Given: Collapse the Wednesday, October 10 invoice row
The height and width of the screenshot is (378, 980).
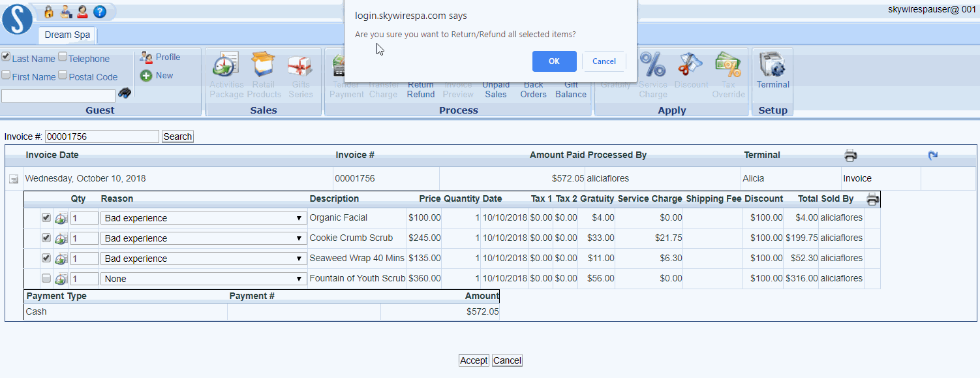Looking at the screenshot, I should 14,179.
